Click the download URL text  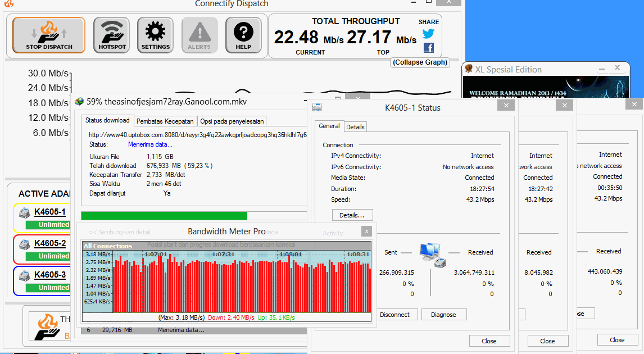[198, 135]
